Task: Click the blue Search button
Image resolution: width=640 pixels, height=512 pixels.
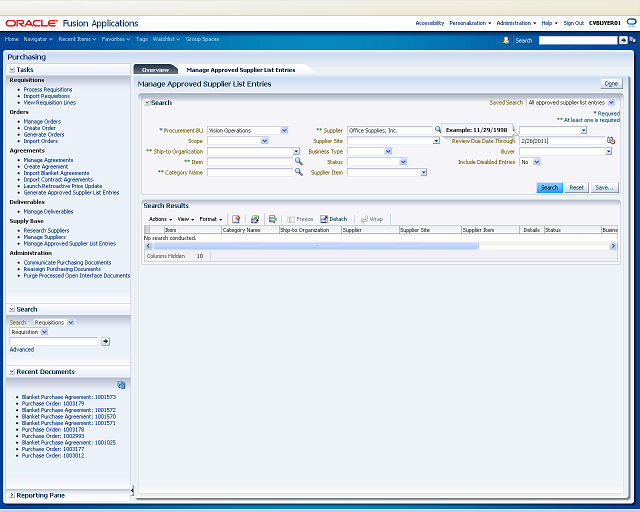Action: 549,188
